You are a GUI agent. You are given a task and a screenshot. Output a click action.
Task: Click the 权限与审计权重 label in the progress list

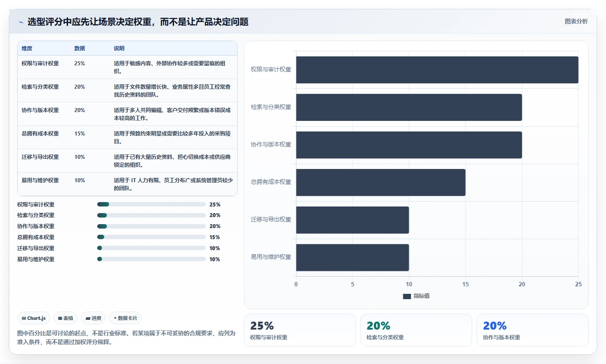click(x=36, y=205)
